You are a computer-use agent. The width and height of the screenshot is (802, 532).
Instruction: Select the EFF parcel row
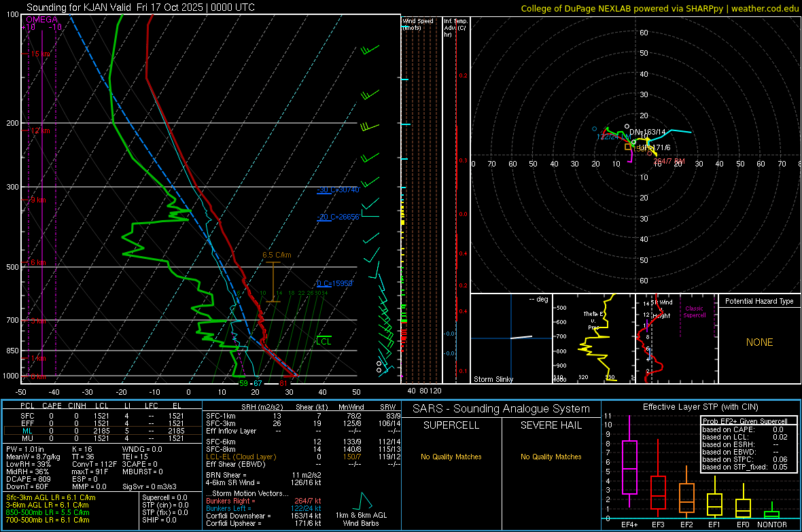coord(102,423)
